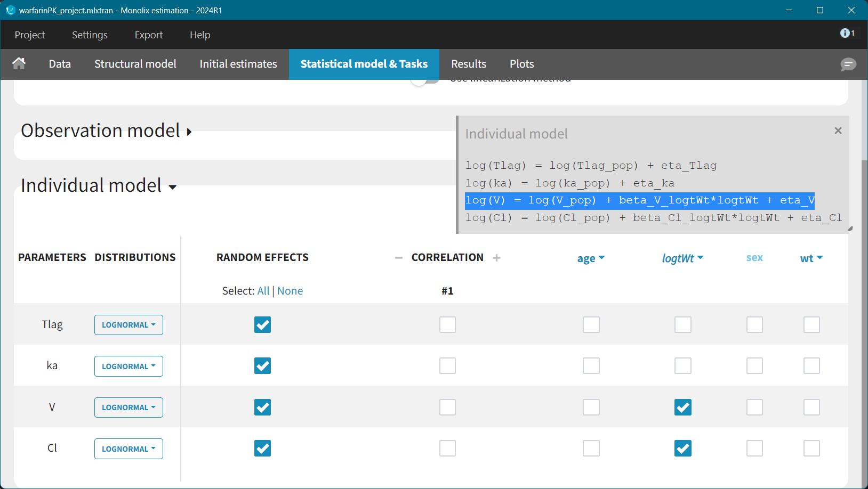Click the plus icon beside CORRELATION

pos(496,258)
